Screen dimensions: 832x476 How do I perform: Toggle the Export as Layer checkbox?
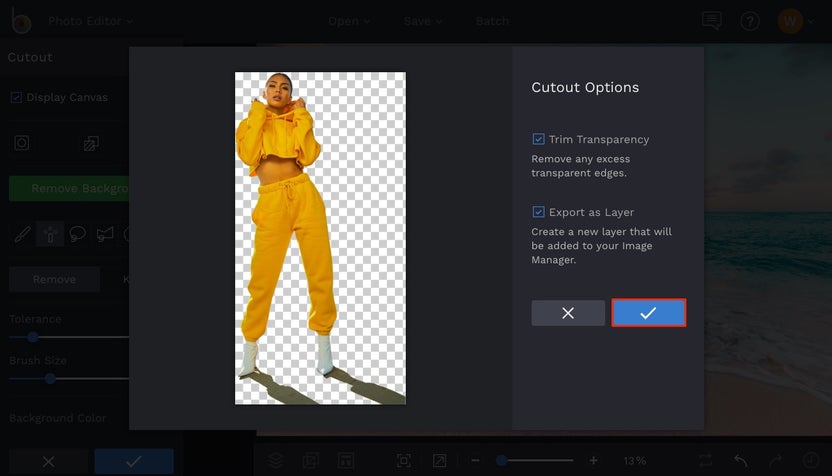538,213
